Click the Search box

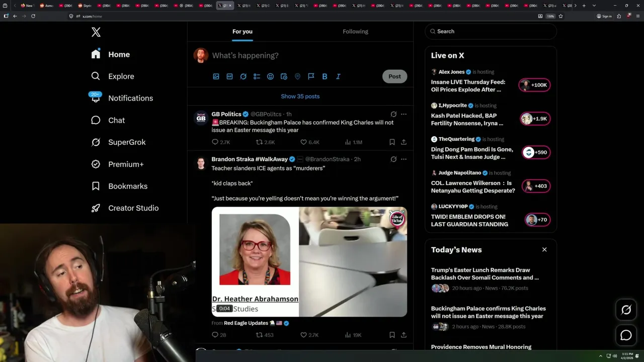click(x=491, y=31)
